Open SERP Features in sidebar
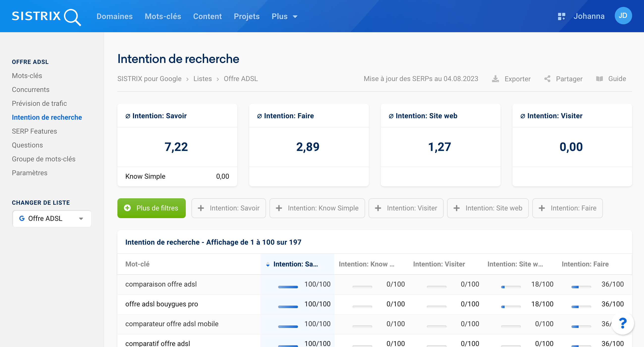Image resolution: width=644 pixels, height=347 pixels. tap(34, 131)
